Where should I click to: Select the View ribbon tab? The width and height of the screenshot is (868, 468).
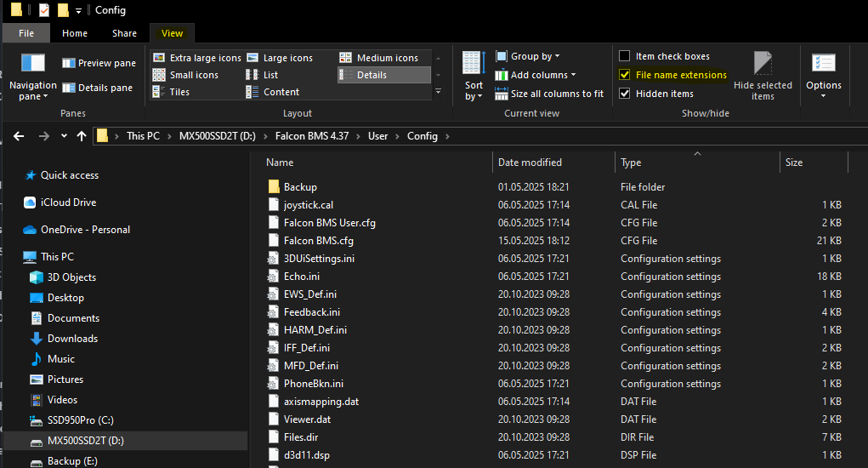pyautogui.click(x=173, y=33)
